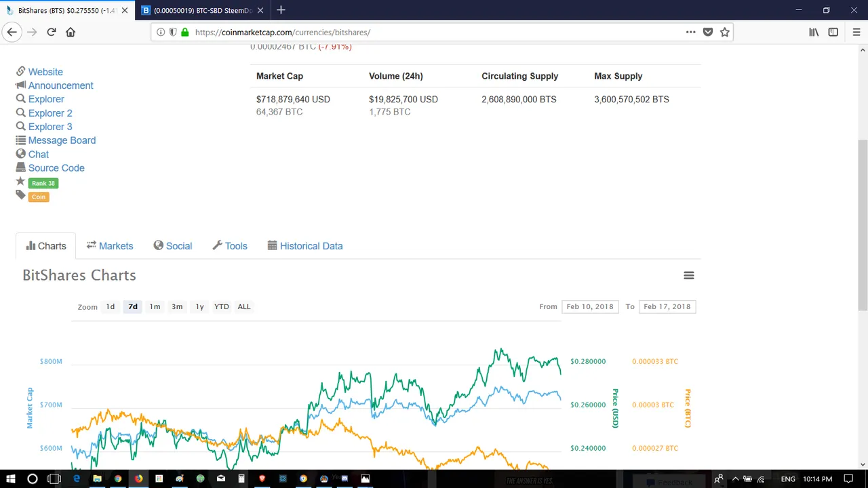The width and height of the screenshot is (868, 488).
Task: Click the scrollbar down arrow
Action: pyautogui.click(x=863, y=464)
